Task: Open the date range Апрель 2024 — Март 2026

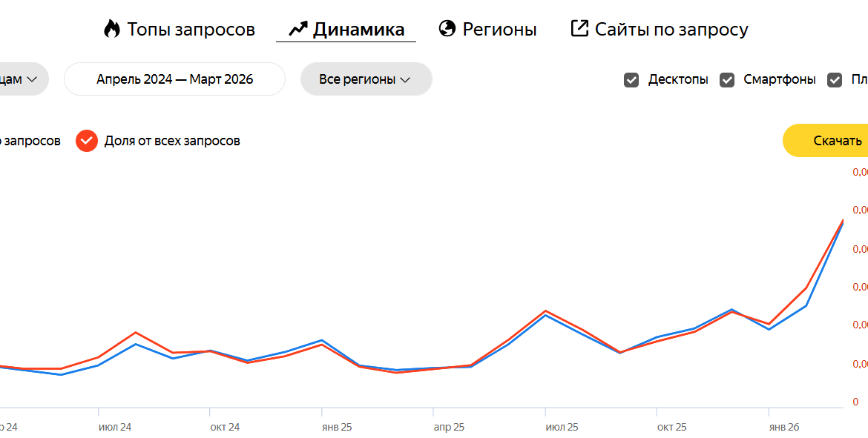Action: click(x=174, y=79)
